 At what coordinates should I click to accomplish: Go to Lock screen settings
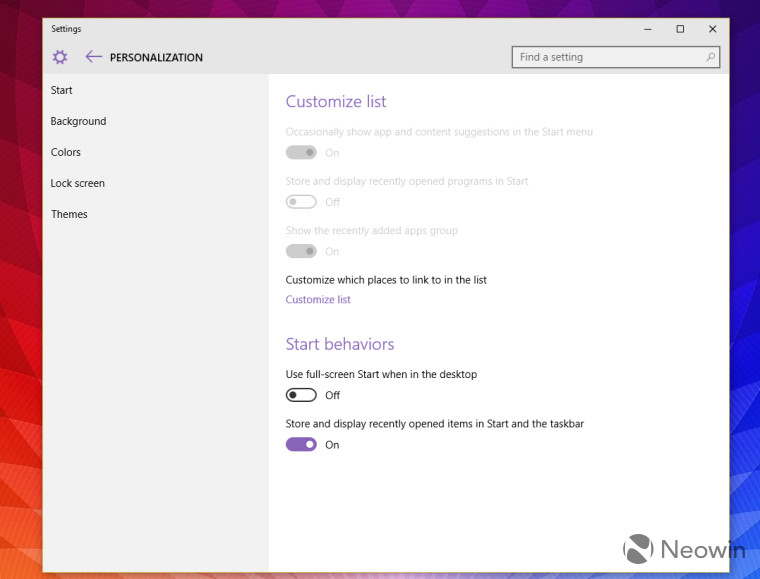click(78, 183)
